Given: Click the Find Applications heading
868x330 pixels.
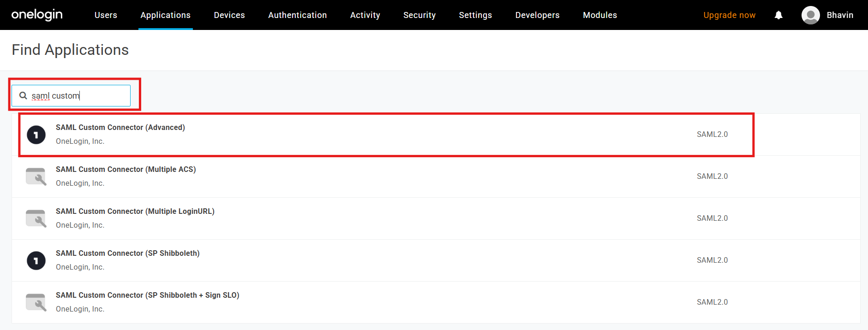Looking at the screenshot, I should coord(70,50).
